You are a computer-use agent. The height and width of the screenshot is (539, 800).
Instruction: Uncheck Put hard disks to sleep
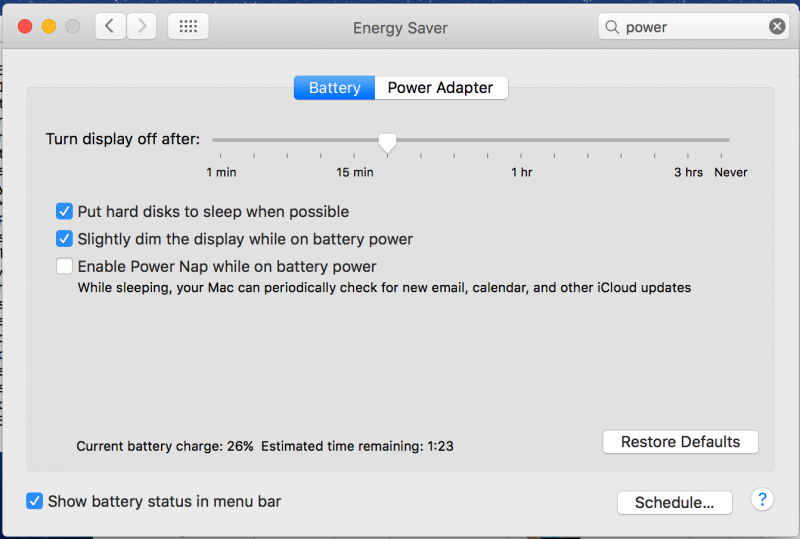(x=64, y=211)
